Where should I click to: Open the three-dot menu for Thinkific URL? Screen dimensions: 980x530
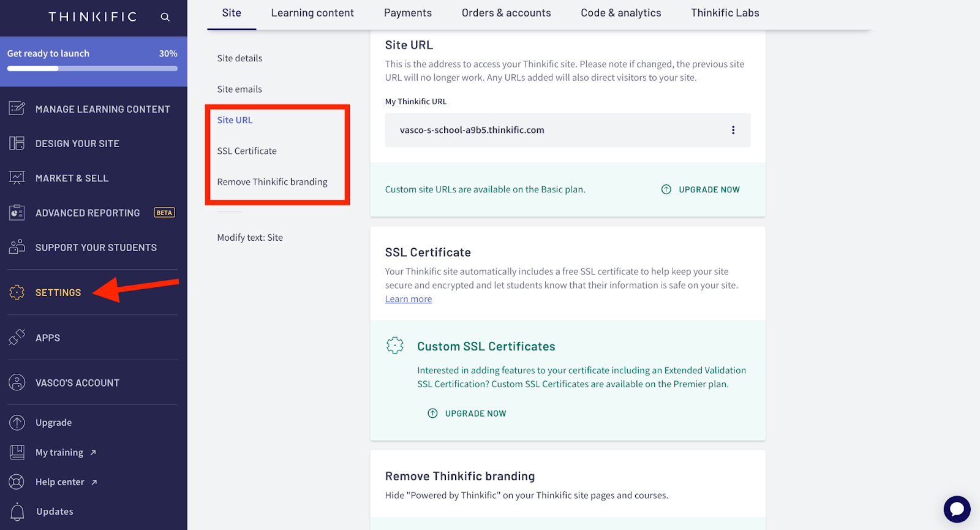(x=733, y=130)
